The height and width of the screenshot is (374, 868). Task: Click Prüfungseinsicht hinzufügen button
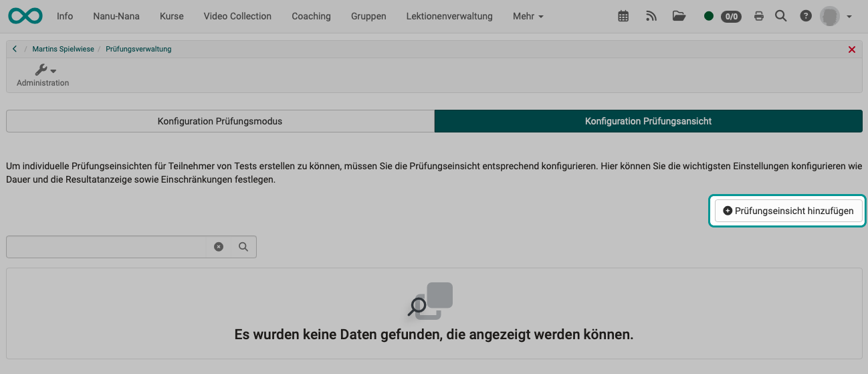pos(788,211)
